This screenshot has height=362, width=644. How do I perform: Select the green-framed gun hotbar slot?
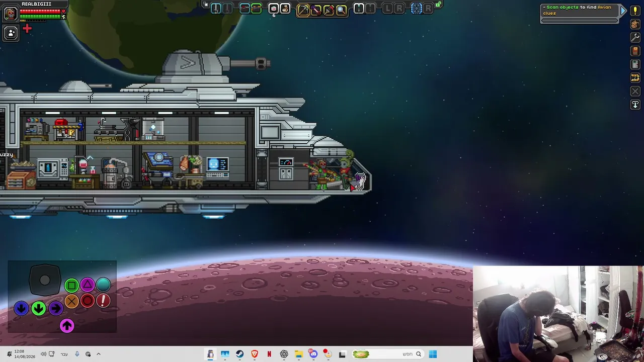(256, 8)
